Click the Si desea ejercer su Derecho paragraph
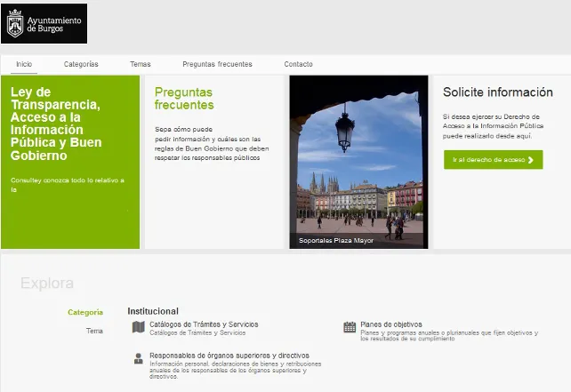Screen dimensions: 571x392 (493, 126)
